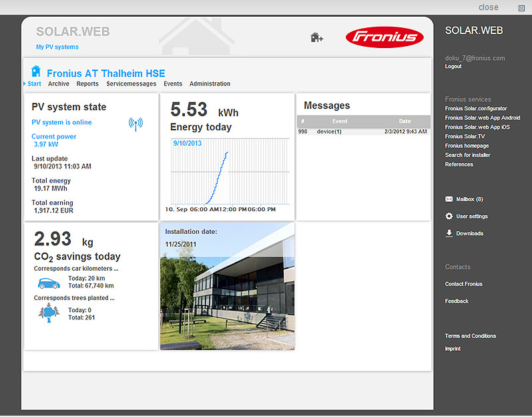532x417 pixels.
Task: Open Mailbox (8) link text
Action: 469,199
